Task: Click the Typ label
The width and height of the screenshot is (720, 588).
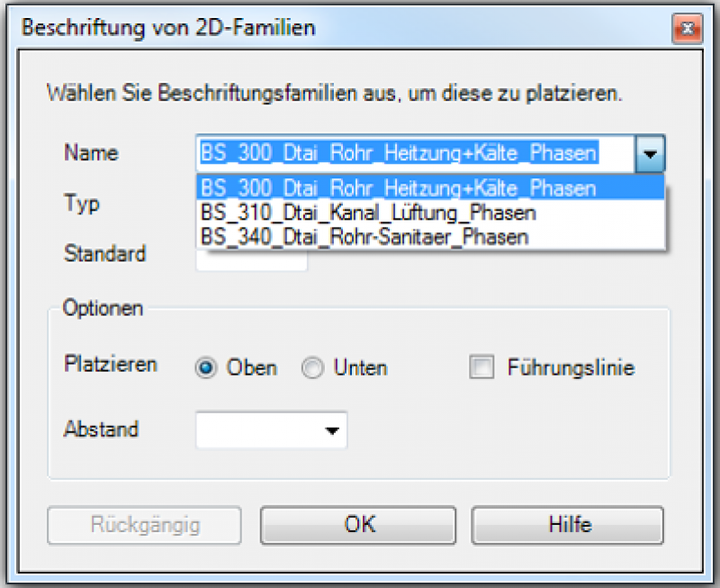Action: (x=82, y=204)
